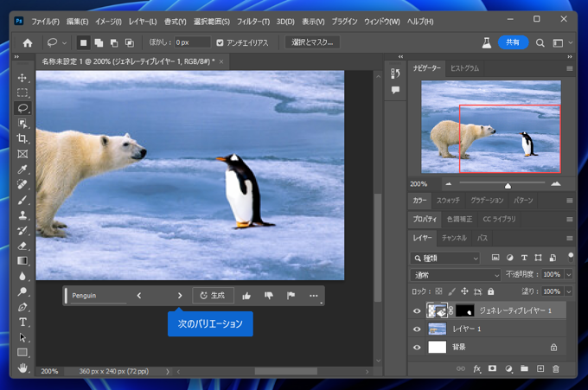Select the Crop tool
Image resolution: width=588 pixels, height=390 pixels.
[22, 139]
